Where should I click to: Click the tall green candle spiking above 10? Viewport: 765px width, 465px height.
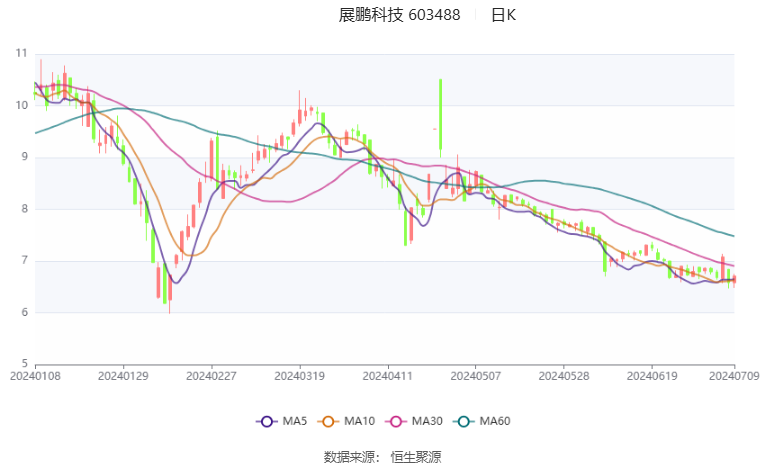pyautogui.click(x=441, y=117)
